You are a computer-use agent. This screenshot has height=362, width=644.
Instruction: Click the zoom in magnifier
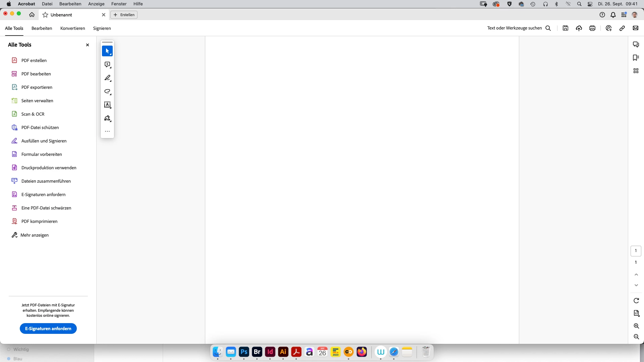point(636,326)
